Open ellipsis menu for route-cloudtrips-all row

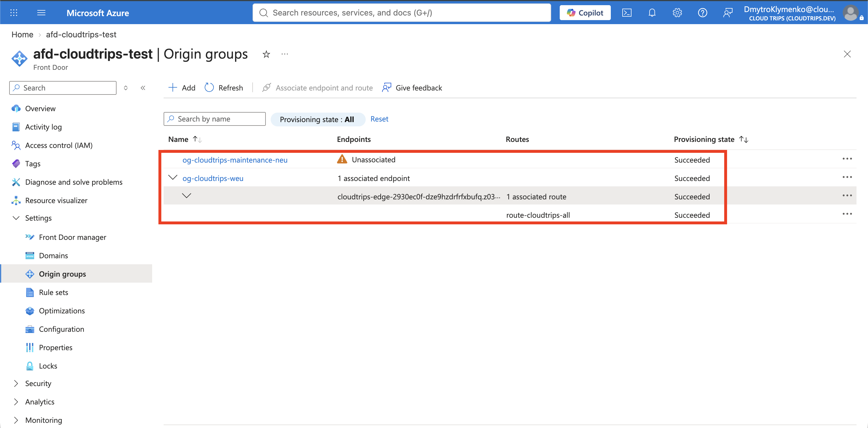point(847,214)
